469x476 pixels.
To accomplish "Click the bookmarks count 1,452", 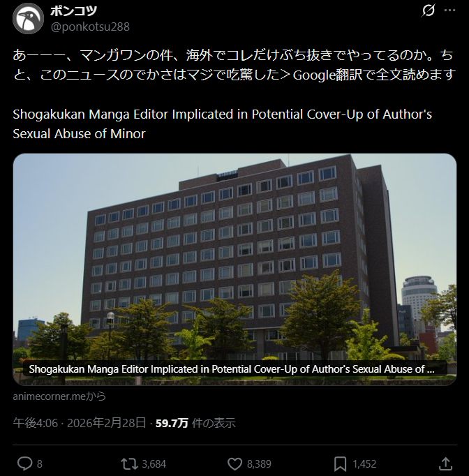I will (364, 464).
